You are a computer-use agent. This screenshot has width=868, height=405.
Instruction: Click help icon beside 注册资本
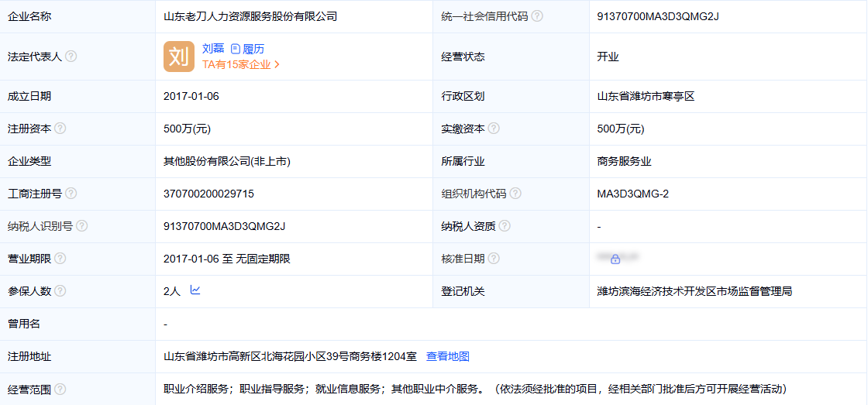pyautogui.click(x=60, y=129)
